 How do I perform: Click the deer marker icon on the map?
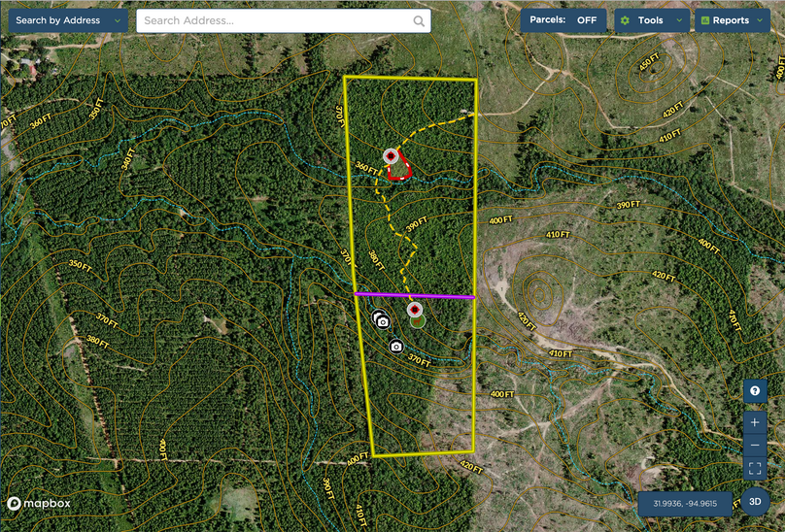click(417, 321)
